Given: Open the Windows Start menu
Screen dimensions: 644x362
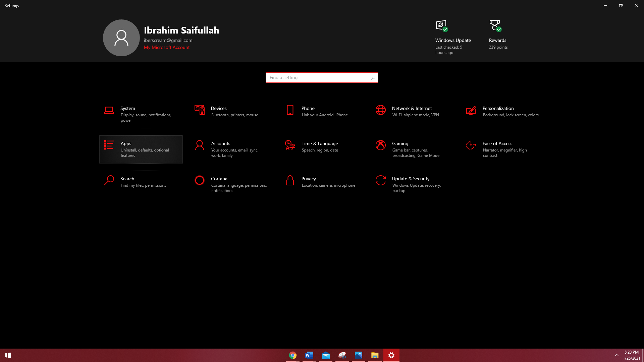Looking at the screenshot, I should click(x=8, y=355).
